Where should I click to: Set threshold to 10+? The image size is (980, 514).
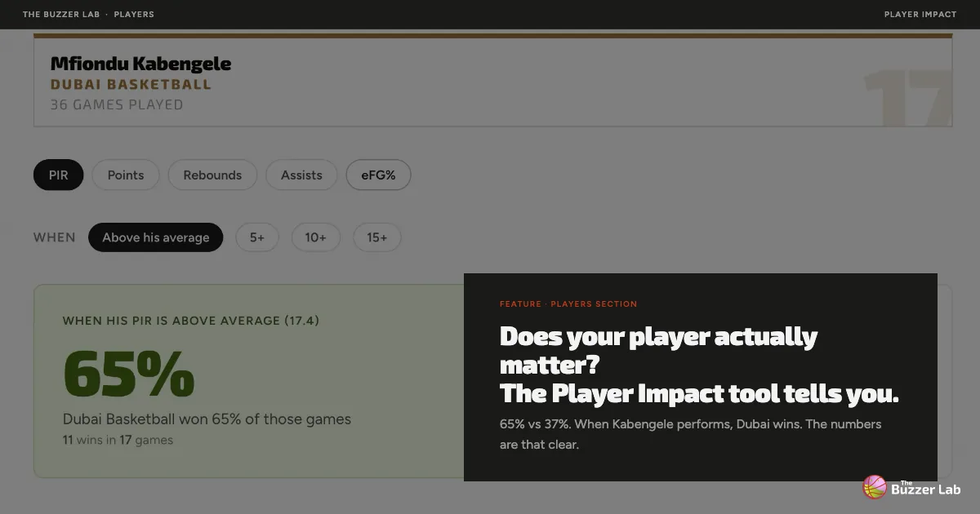316,237
